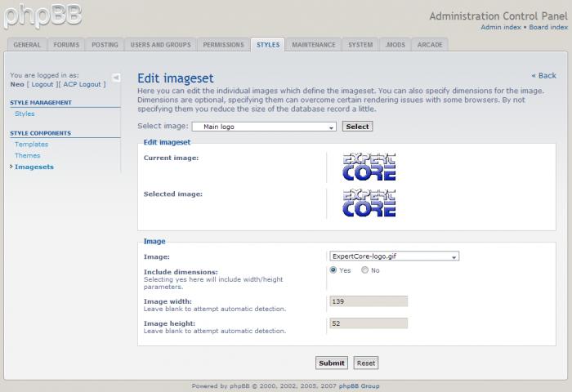This screenshot has width=572, height=392.
Task: Reset the imageset form
Action: click(366, 363)
